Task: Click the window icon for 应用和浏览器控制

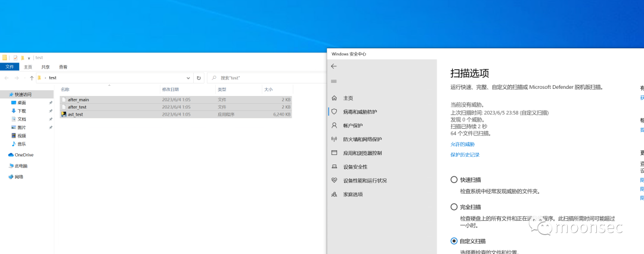Action: point(334,153)
